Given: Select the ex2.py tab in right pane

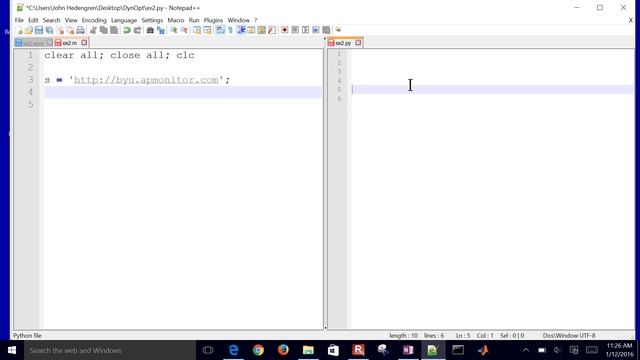Looking at the screenshot, I should click(x=345, y=42).
